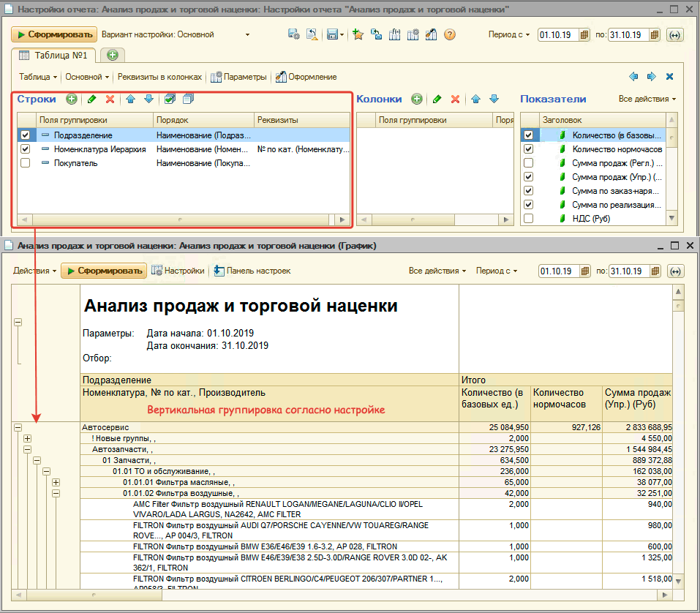Click horizontal scrollbar of the Строки table

point(181,219)
